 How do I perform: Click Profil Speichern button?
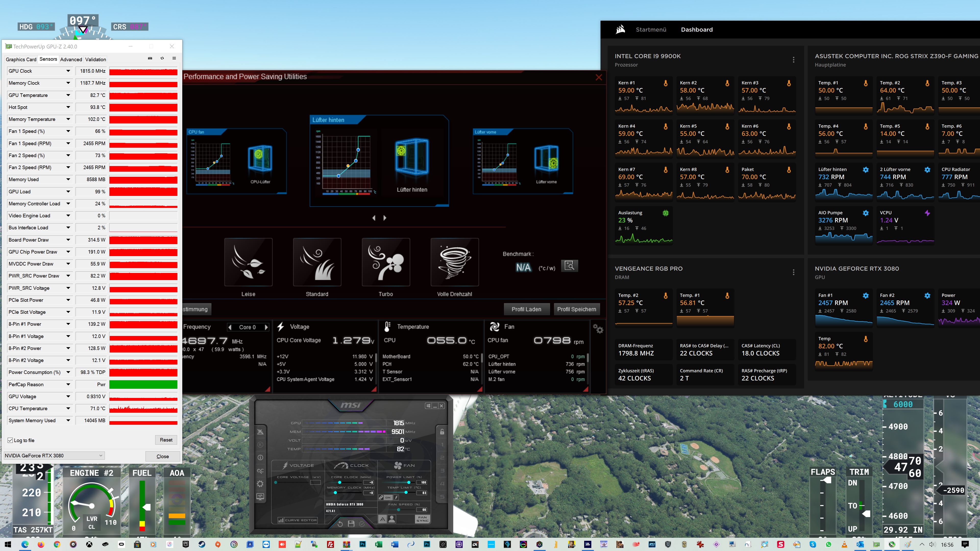pos(576,309)
